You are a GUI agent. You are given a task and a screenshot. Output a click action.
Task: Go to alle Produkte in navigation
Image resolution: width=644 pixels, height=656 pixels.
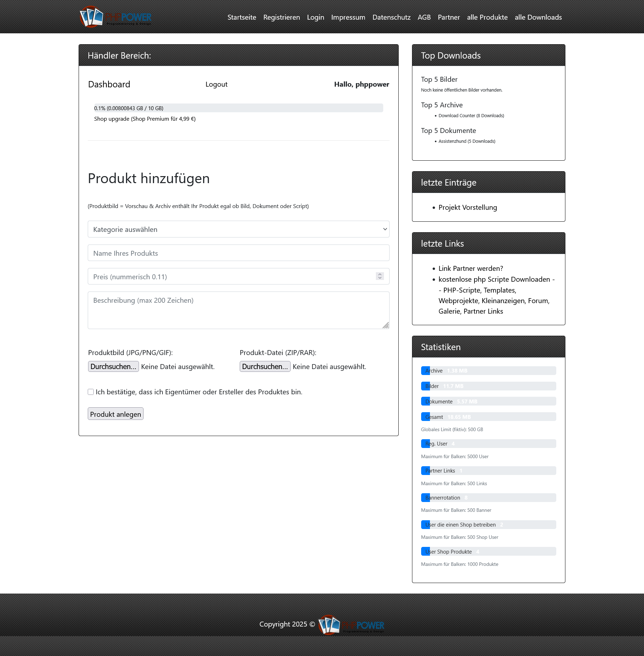[487, 17]
